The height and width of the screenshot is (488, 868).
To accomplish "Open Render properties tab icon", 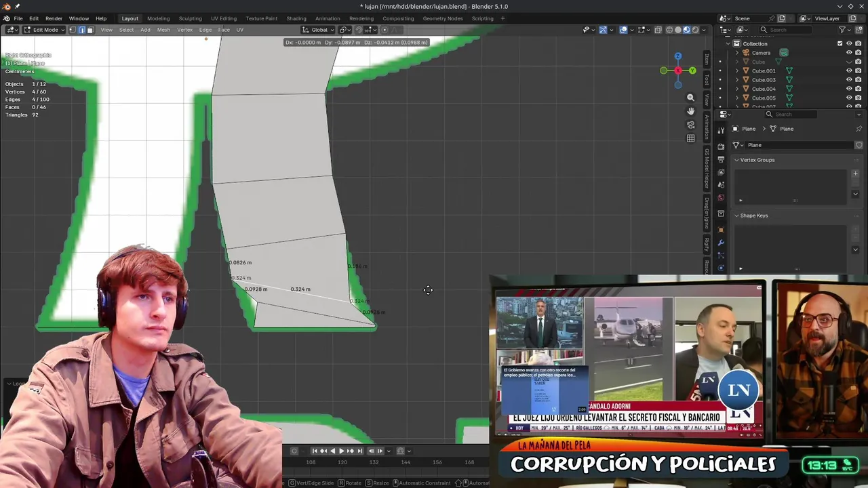I will 721,146.
